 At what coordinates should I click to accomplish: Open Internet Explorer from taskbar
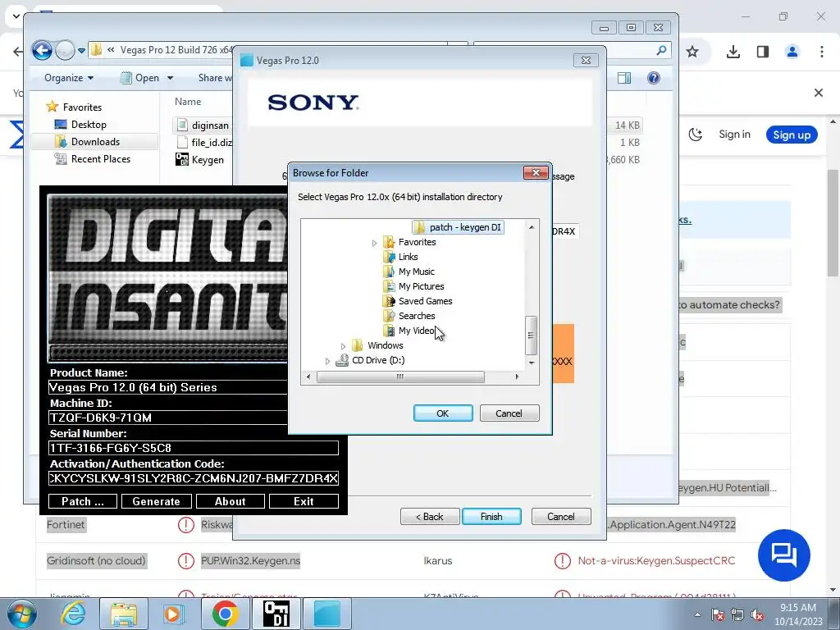(x=73, y=614)
